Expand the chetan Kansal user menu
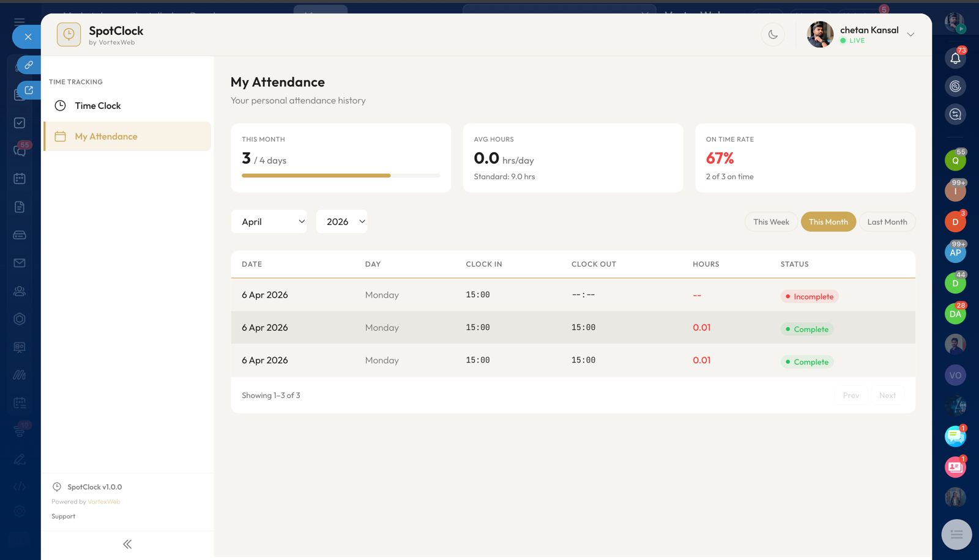This screenshot has width=979, height=560. (x=910, y=35)
